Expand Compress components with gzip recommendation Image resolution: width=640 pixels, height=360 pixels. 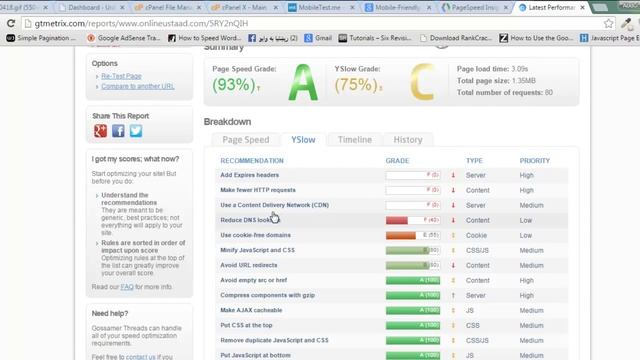tap(267, 295)
